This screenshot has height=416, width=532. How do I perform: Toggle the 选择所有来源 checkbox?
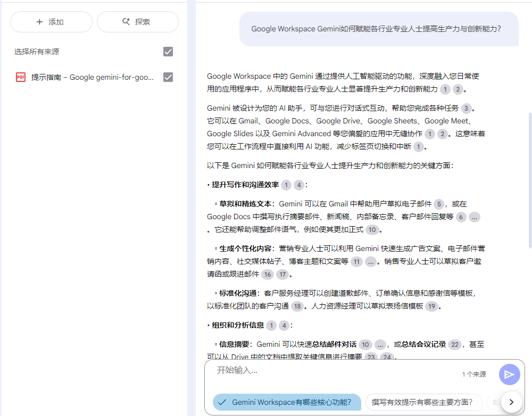168,52
